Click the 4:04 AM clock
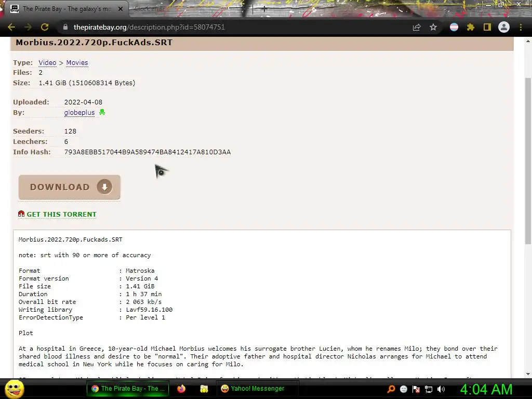 486,390
